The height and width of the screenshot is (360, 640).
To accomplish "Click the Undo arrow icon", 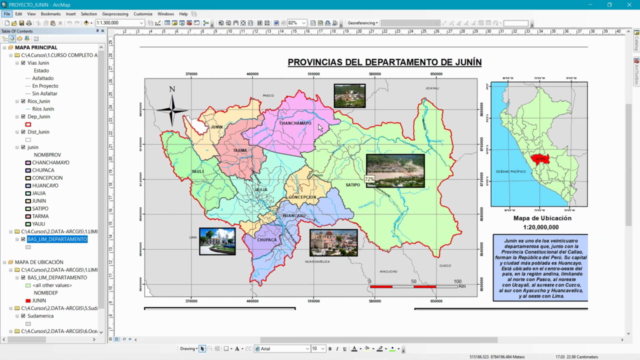I will pyautogui.click(x=69, y=23).
